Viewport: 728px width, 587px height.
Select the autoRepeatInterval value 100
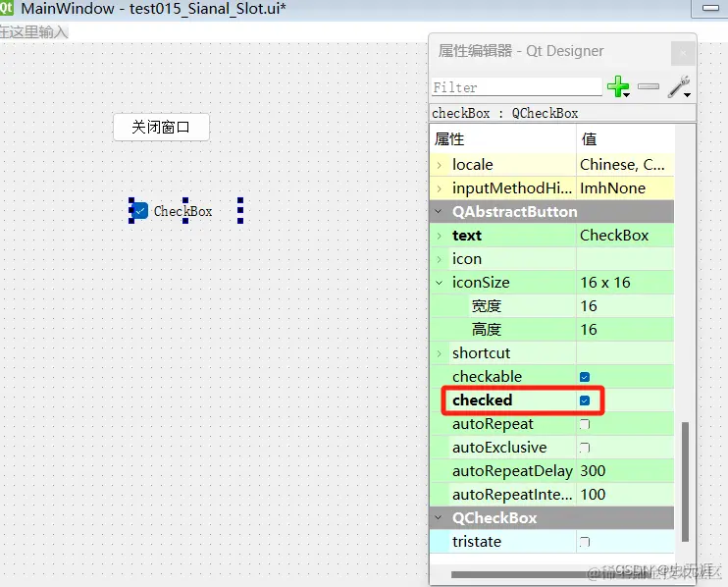[x=624, y=495]
